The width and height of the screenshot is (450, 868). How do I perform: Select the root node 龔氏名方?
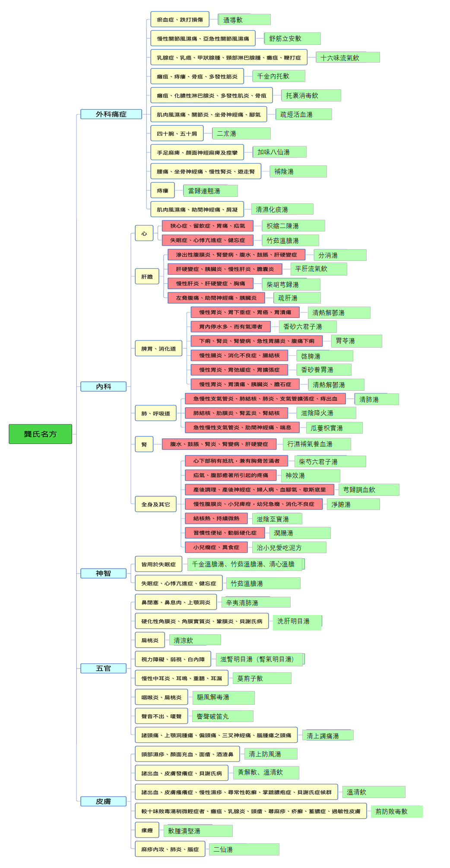pyautogui.click(x=40, y=434)
